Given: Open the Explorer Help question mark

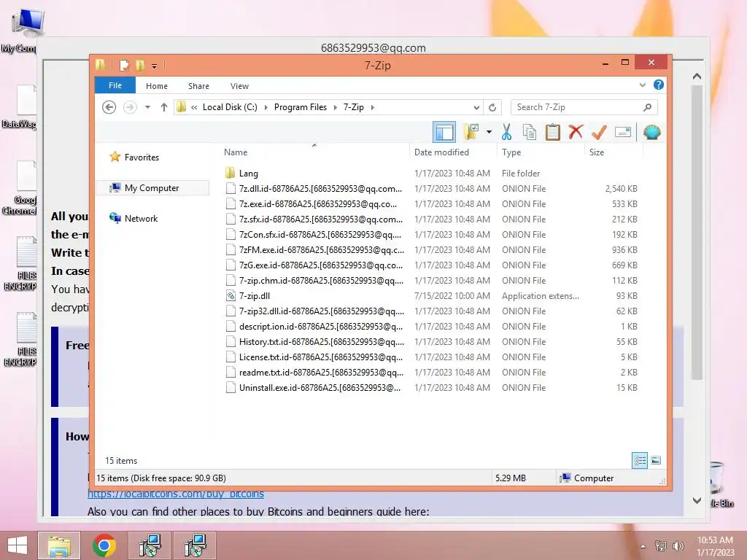Looking at the screenshot, I should (x=659, y=85).
